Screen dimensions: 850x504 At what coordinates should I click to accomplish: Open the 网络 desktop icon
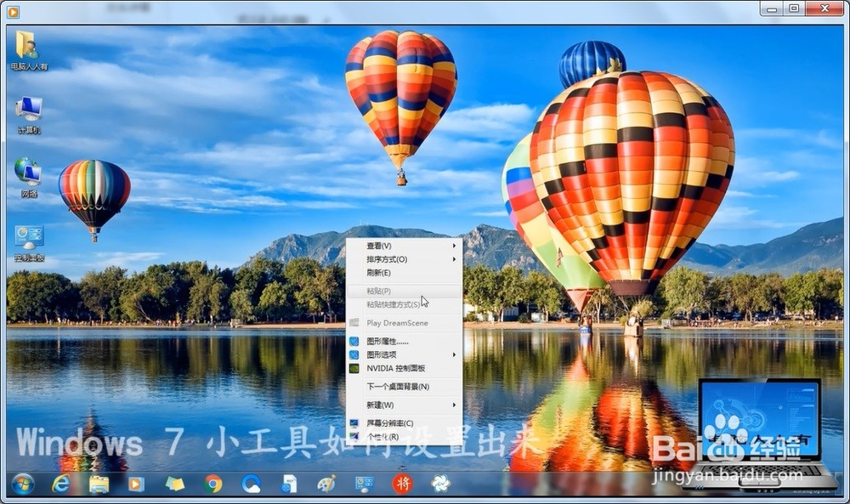click(28, 178)
